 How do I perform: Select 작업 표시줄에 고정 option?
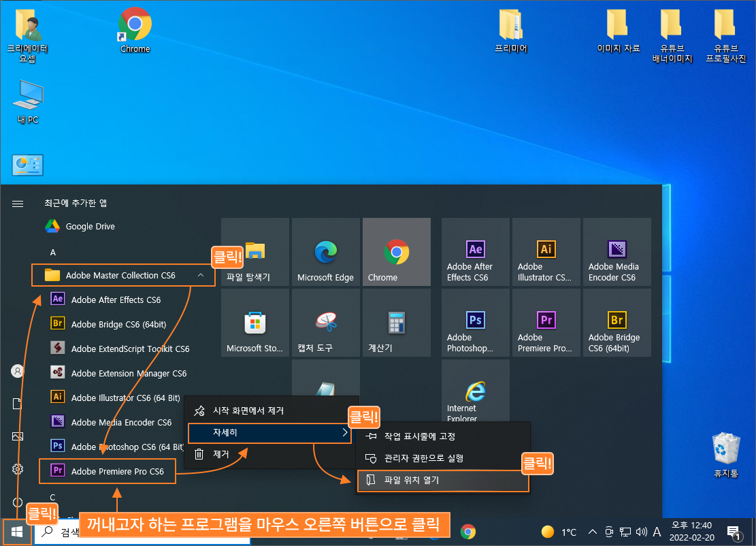coord(442,436)
